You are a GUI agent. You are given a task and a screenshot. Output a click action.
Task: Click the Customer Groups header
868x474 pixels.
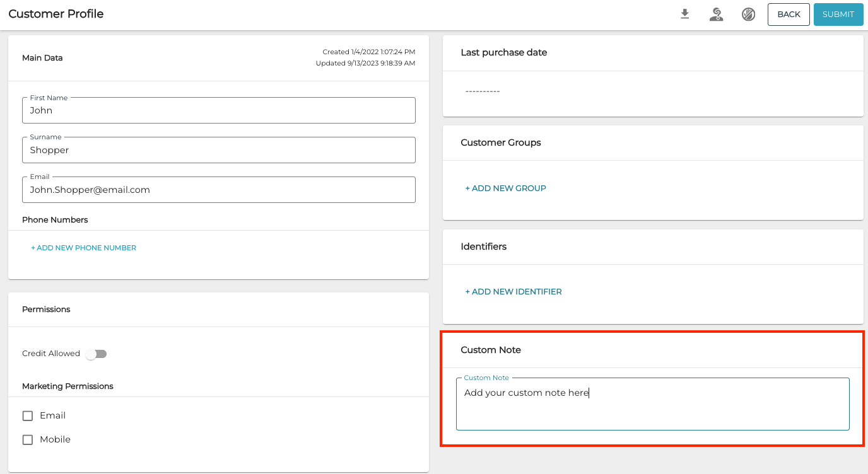501,143
